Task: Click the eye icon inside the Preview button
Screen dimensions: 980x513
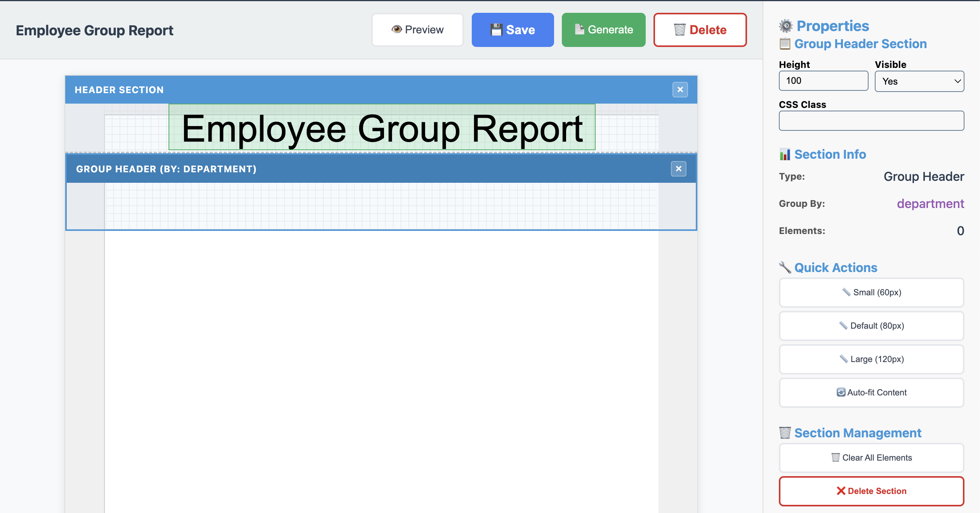Action: (x=396, y=29)
